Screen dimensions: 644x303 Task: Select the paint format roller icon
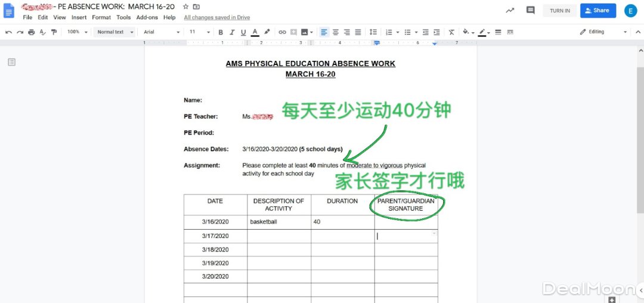[54, 32]
